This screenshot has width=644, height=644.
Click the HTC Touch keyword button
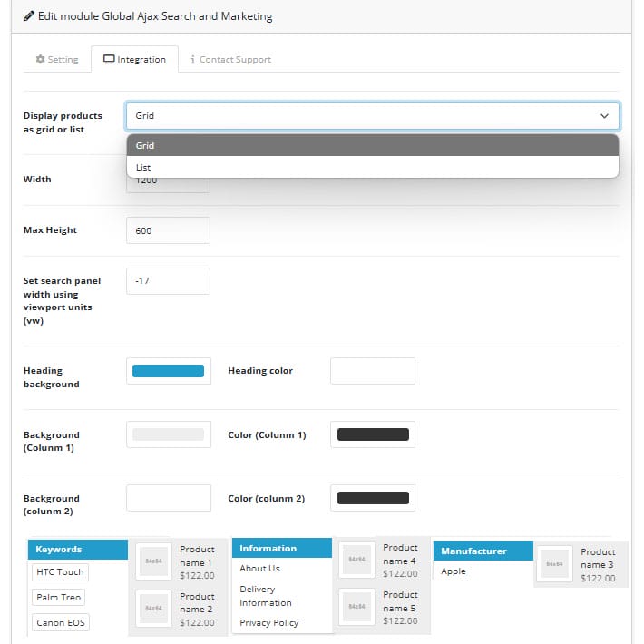click(60, 572)
